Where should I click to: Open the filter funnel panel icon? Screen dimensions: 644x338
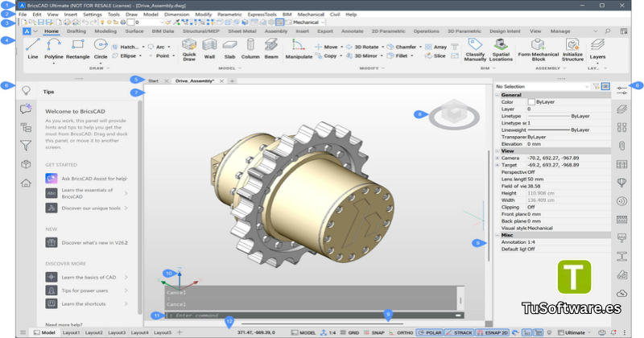(x=26, y=146)
